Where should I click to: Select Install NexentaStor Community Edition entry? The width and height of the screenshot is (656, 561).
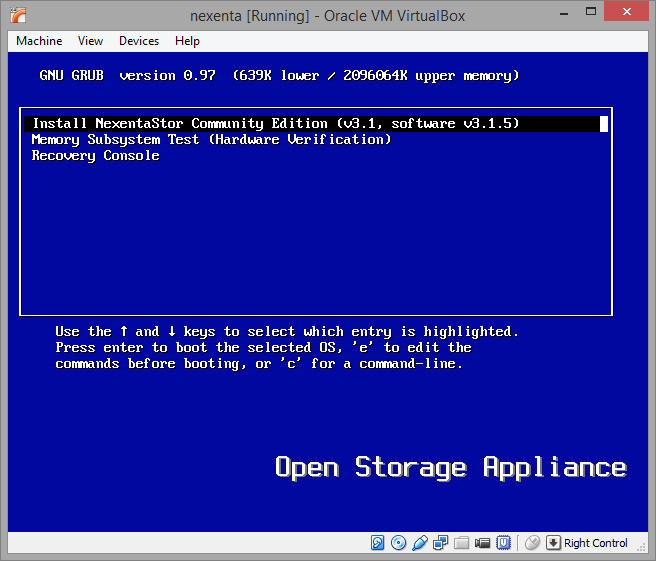click(x=316, y=123)
